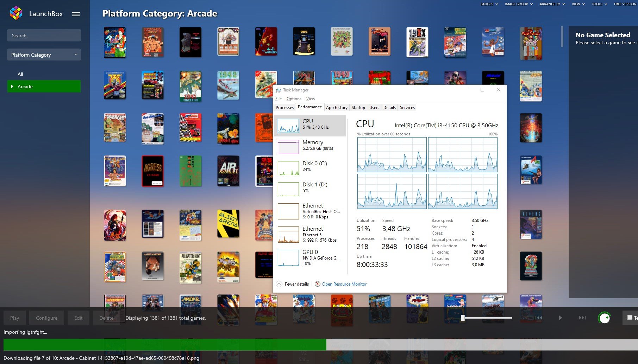Select the Agress game cover
Viewport: 638px width, 364px height.
point(152,171)
